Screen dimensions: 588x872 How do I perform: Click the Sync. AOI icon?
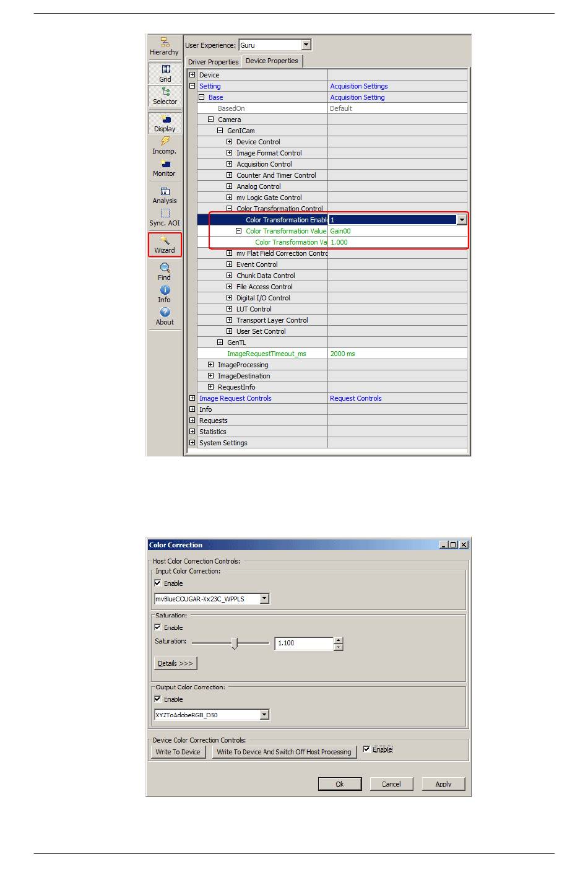coord(165,217)
